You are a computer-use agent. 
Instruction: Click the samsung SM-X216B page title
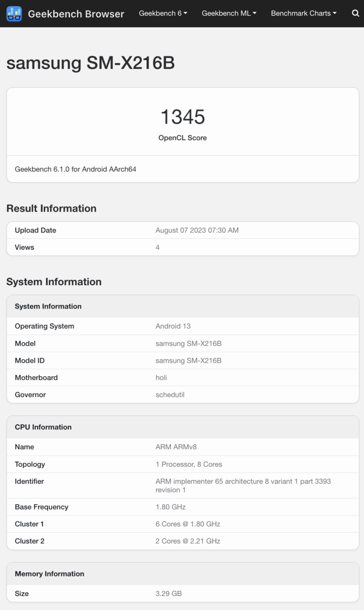[x=90, y=63]
